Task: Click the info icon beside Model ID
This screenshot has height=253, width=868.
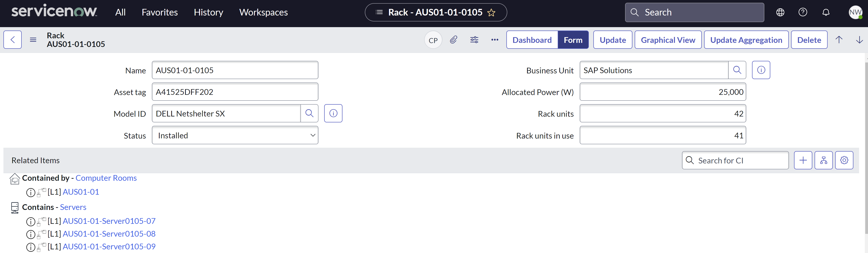Action: [333, 113]
